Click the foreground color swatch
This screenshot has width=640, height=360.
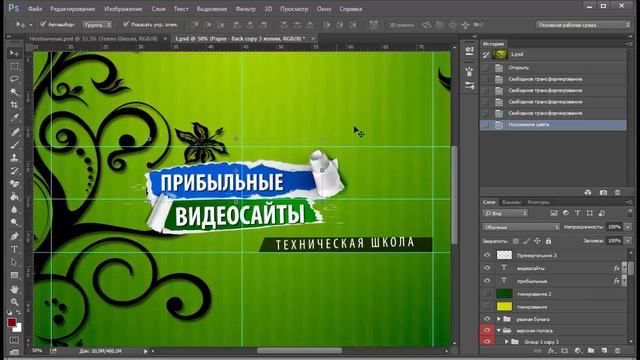click(x=11, y=322)
